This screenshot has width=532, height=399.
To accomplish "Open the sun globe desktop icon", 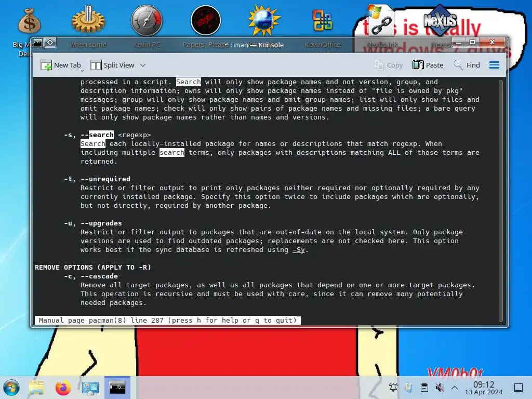I will (264, 20).
